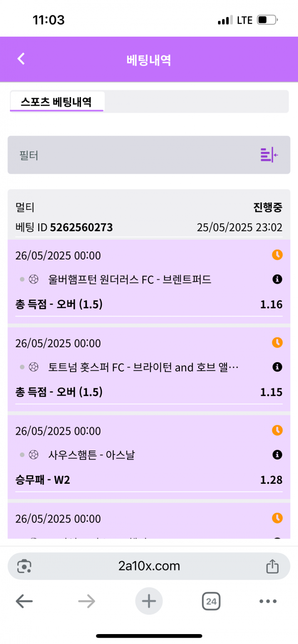The height and width of the screenshot is (644, 298).
Task: Select the 사우스햄튼 - 아스날 match name
Action: pyautogui.click(x=92, y=454)
